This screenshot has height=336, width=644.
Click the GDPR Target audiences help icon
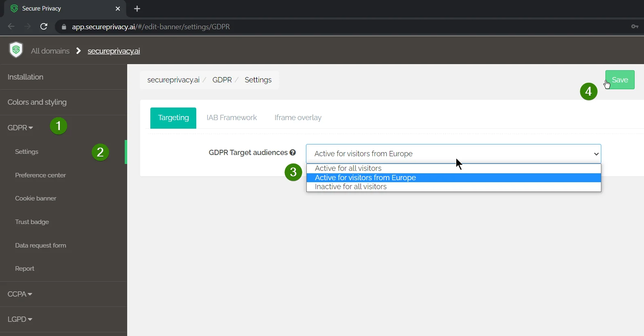tap(293, 153)
